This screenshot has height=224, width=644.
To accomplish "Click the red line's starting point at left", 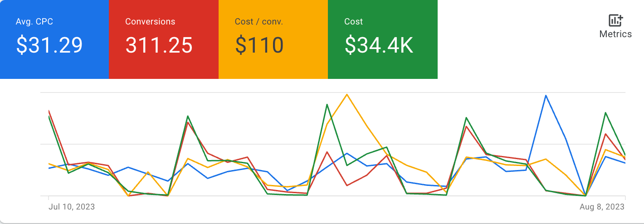I will [49, 110].
